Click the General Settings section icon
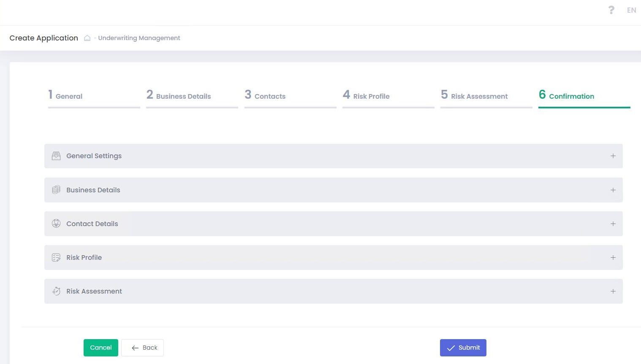 [56, 156]
